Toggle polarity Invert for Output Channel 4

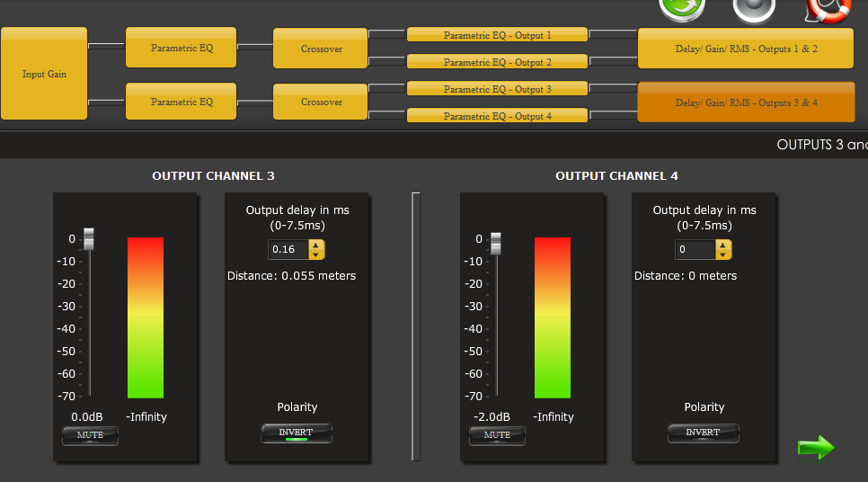703,433
